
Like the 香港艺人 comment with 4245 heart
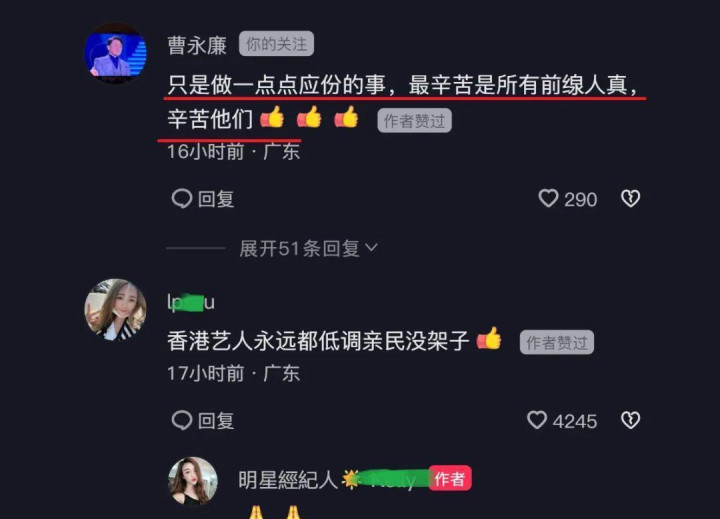(x=537, y=420)
